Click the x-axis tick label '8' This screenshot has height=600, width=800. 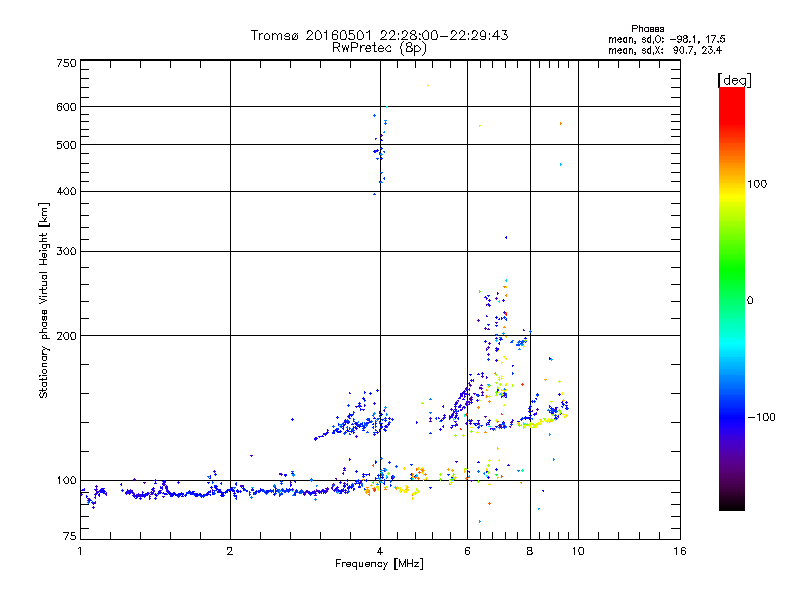(x=530, y=551)
